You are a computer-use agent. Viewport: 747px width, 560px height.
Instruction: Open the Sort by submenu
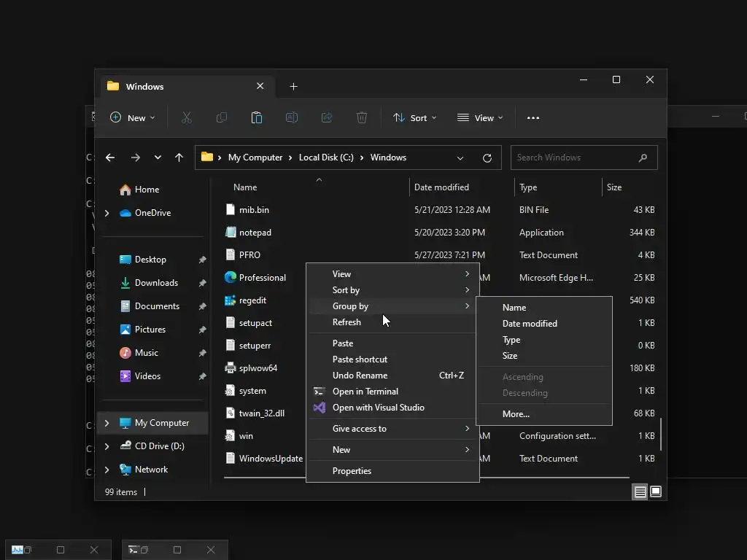[392, 290]
